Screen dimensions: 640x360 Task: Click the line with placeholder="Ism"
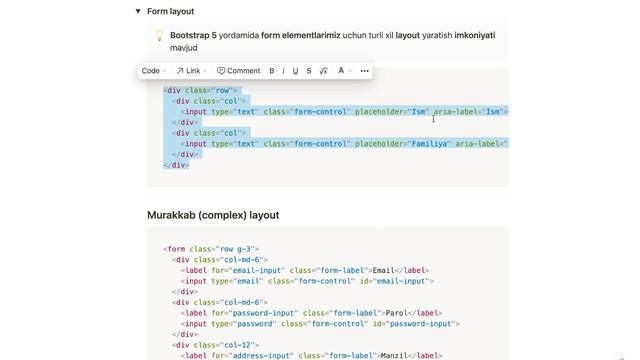pos(345,111)
